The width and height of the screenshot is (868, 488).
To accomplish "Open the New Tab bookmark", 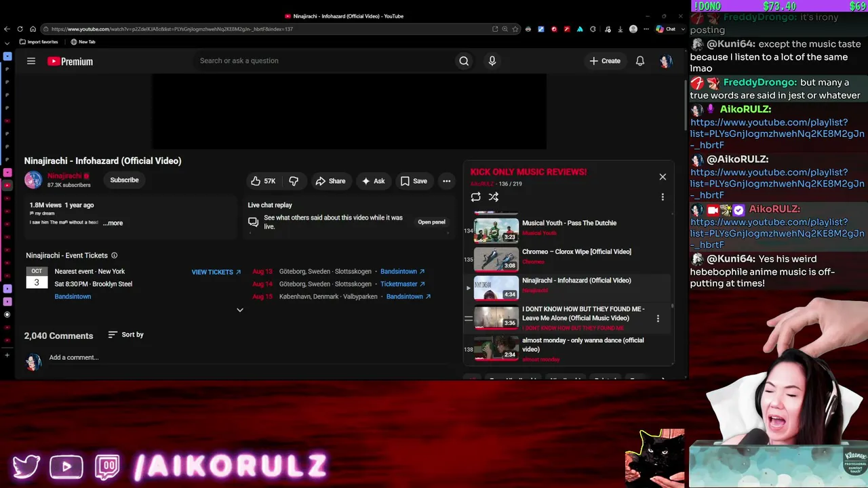I will (83, 42).
